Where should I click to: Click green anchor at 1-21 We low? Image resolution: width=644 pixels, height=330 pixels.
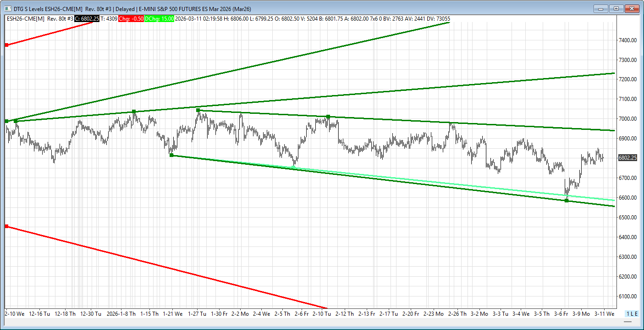(x=171, y=155)
